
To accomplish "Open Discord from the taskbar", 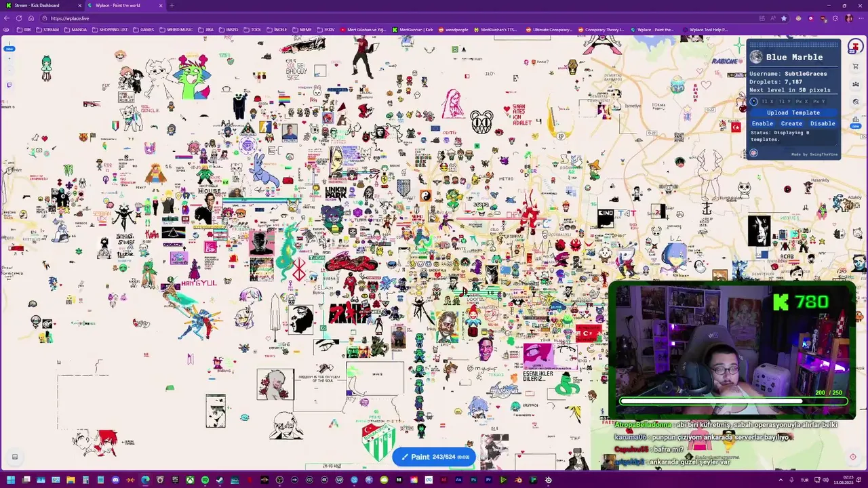I will [x=115, y=481].
